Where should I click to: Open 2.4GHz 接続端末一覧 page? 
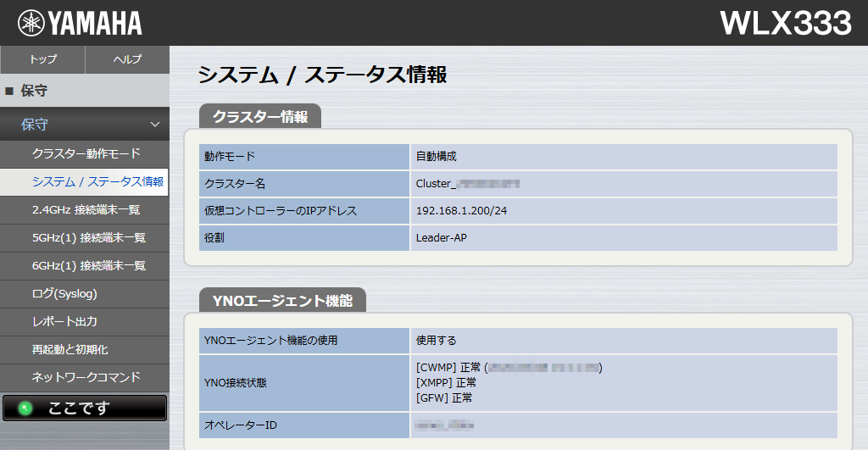(85, 210)
